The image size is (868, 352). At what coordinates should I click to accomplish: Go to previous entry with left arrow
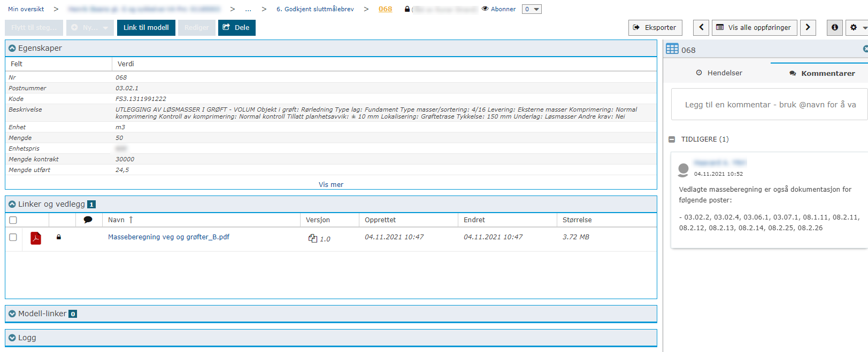(x=701, y=28)
